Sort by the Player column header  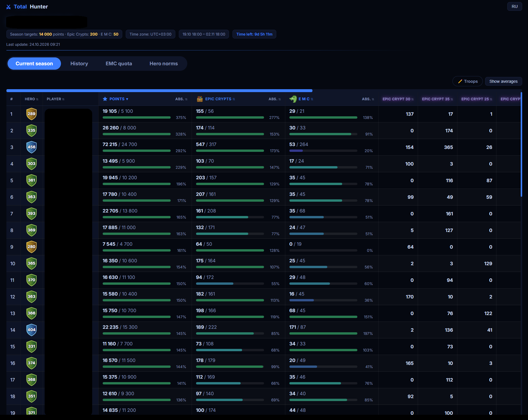coord(55,99)
